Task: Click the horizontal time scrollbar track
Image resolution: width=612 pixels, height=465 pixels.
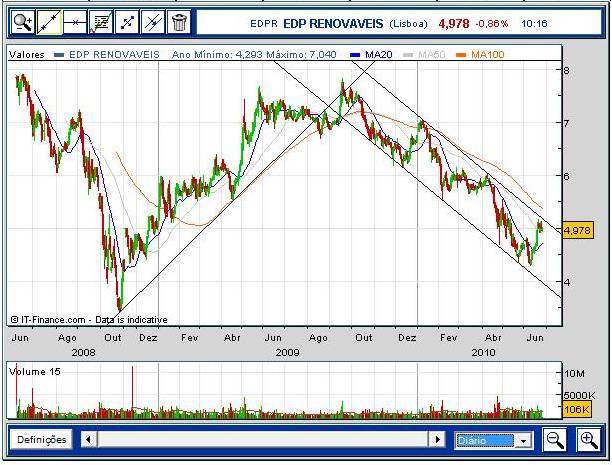Action: pos(263,440)
